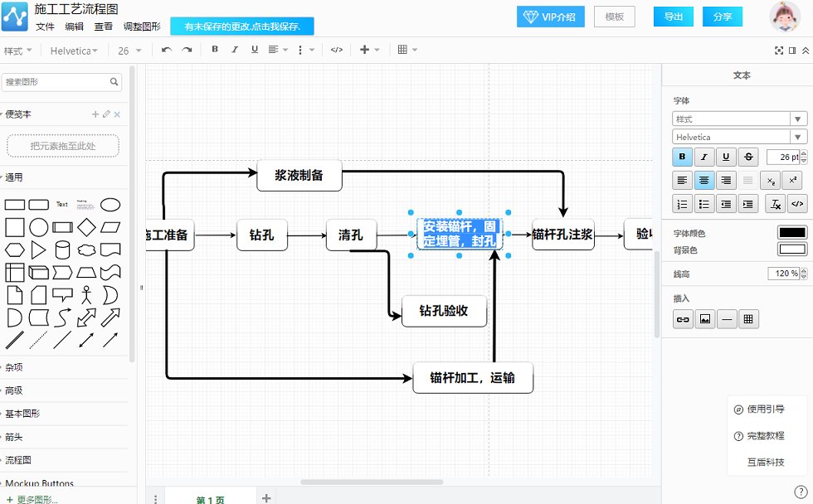Click the 导出 export button
Screen dimensions: 813x504
coord(673,17)
